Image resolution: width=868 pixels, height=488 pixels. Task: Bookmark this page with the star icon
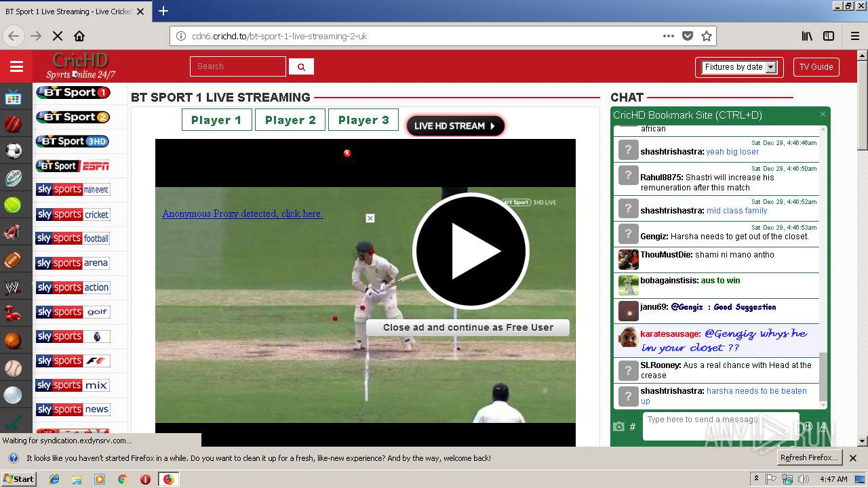[x=707, y=36]
